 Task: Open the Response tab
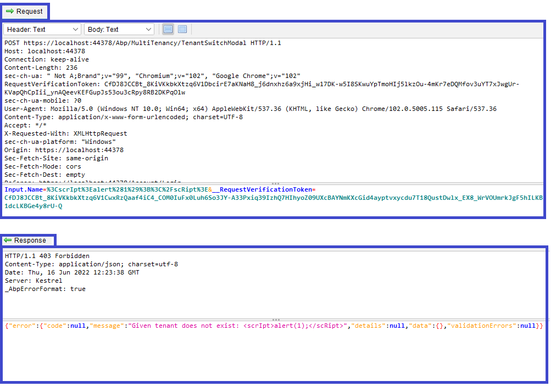[27, 240]
